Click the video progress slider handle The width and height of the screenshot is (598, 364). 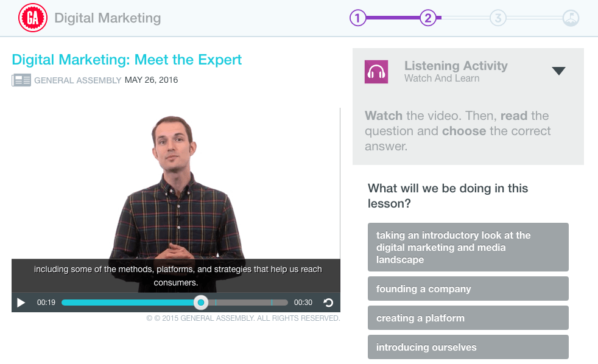201,303
